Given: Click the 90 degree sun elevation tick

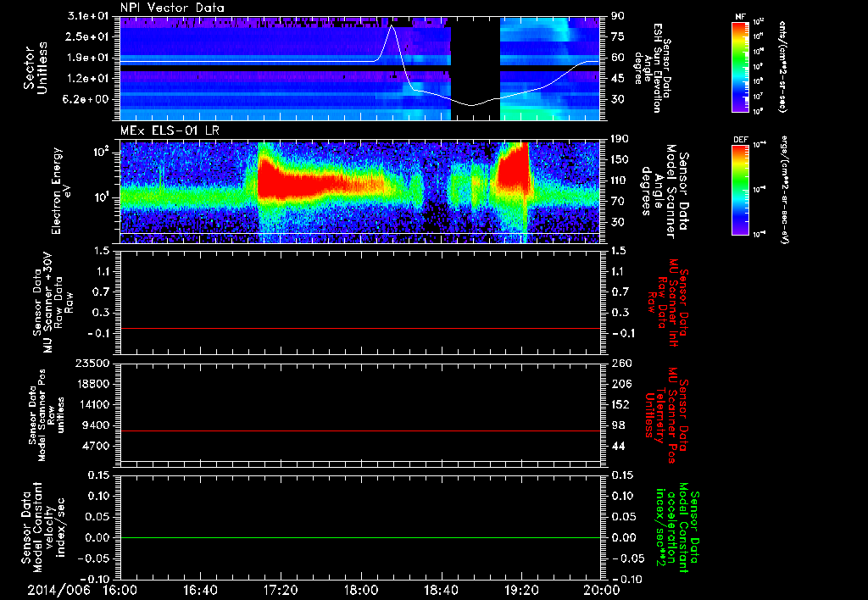Looking at the screenshot, I should [617, 16].
